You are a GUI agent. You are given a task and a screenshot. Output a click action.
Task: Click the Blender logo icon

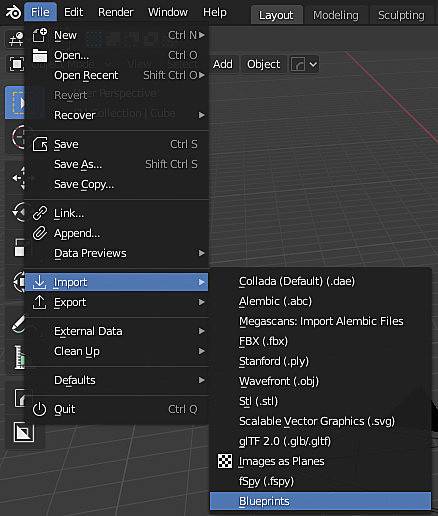coord(13,12)
